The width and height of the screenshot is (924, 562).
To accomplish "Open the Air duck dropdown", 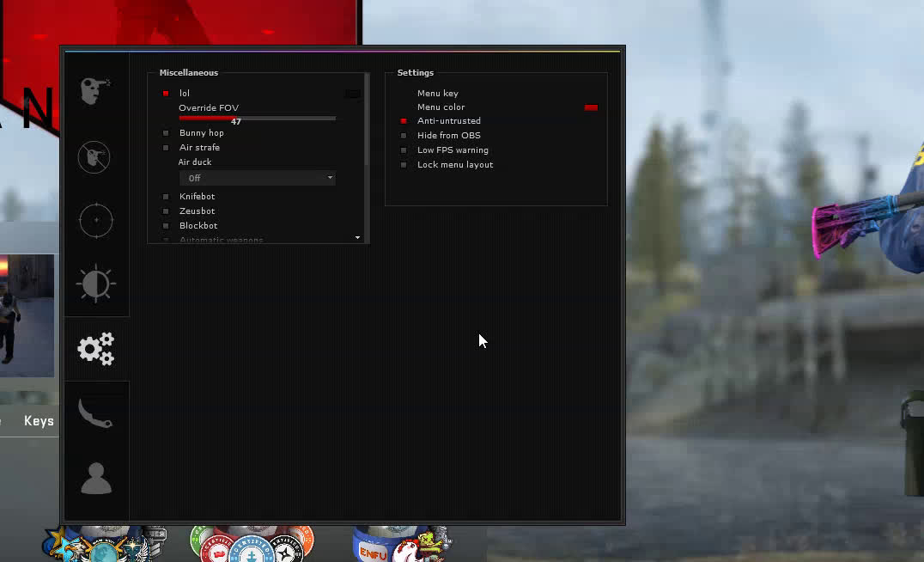I will pyautogui.click(x=257, y=178).
